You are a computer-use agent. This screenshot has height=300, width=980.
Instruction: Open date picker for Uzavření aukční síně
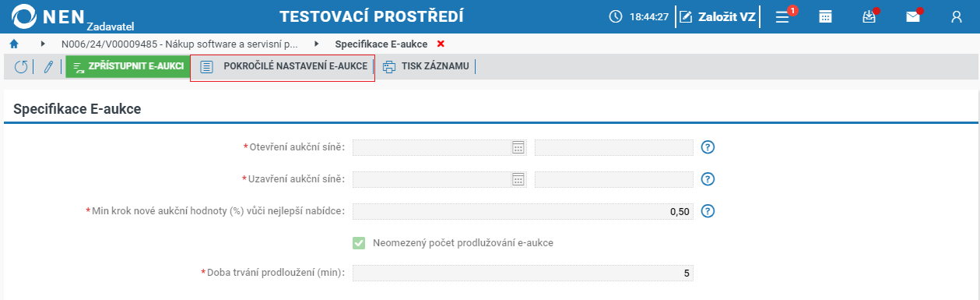click(518, 179)
